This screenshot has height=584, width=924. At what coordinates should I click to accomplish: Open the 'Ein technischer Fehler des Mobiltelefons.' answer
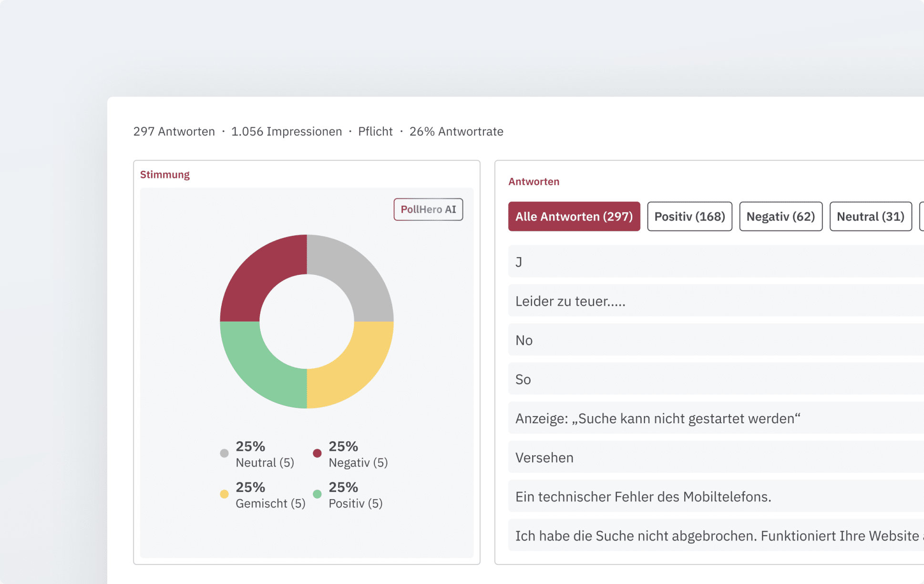point(643,497)
